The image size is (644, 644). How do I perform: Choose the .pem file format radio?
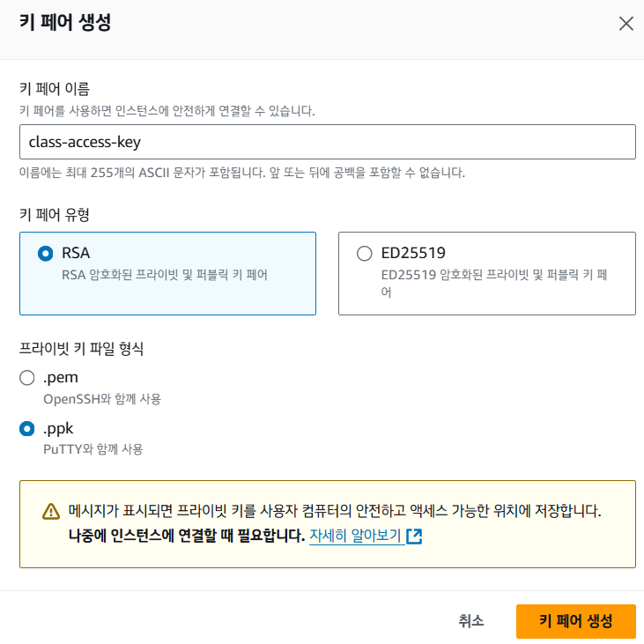[28, 378]
